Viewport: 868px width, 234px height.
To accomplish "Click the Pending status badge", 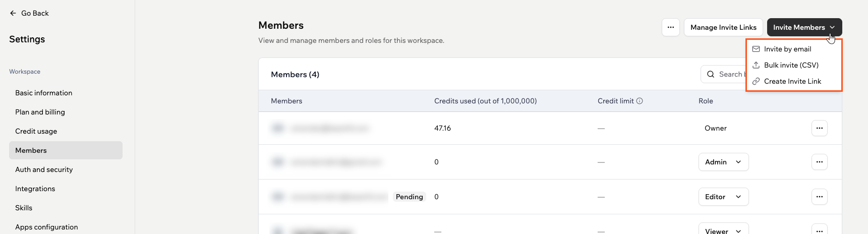I will (410, 197).
